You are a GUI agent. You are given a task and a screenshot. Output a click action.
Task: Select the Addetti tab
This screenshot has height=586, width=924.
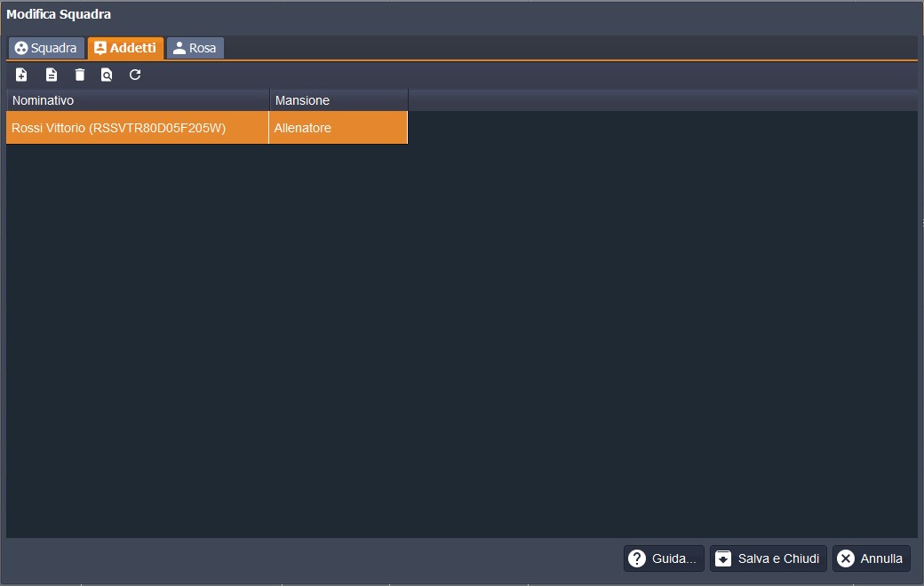pyautogui.click(x=125, y=48)
